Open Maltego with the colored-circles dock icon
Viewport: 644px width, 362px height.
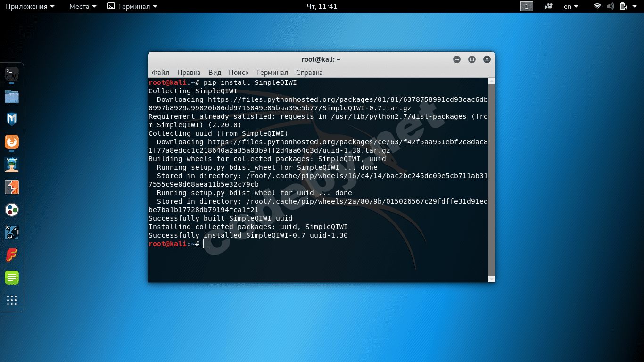coord(12,210)
